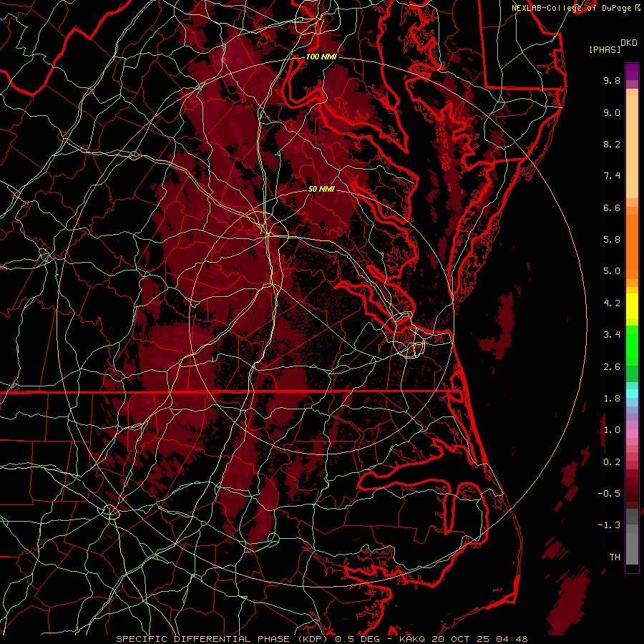Select the 3.4 scale value
This screenshot has width=644, height=644.
pos(612,335)
